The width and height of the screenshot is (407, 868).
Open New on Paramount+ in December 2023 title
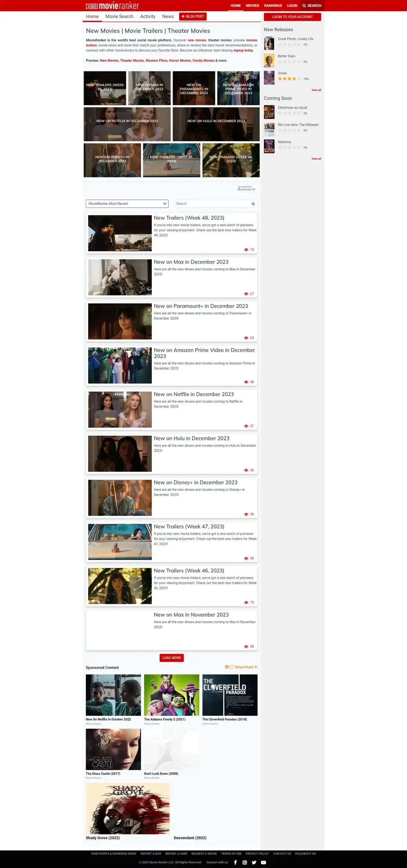[x=201, y=306]
